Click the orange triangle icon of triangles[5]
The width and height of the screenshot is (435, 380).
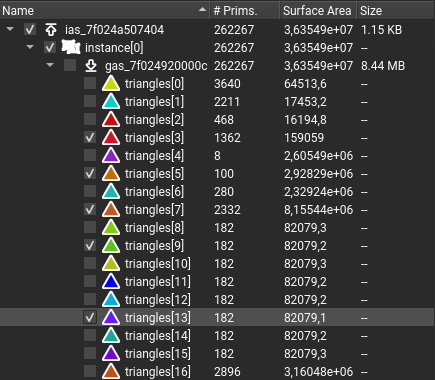111,173
